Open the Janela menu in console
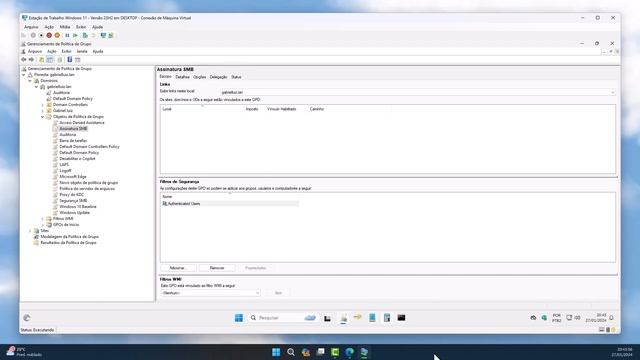The width and height of the screenshot is (640, 360). [82, 51]
